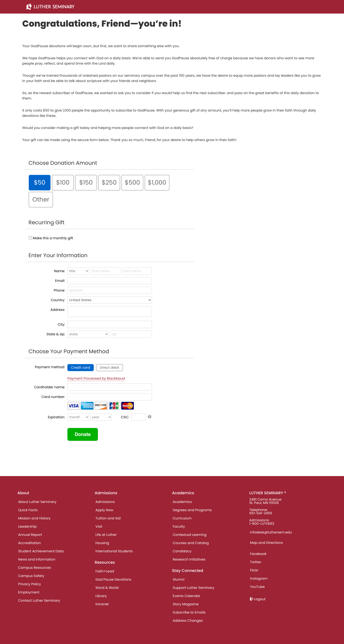Choose the Other donation amount option

pyautogui.click(x=41, y=199)
